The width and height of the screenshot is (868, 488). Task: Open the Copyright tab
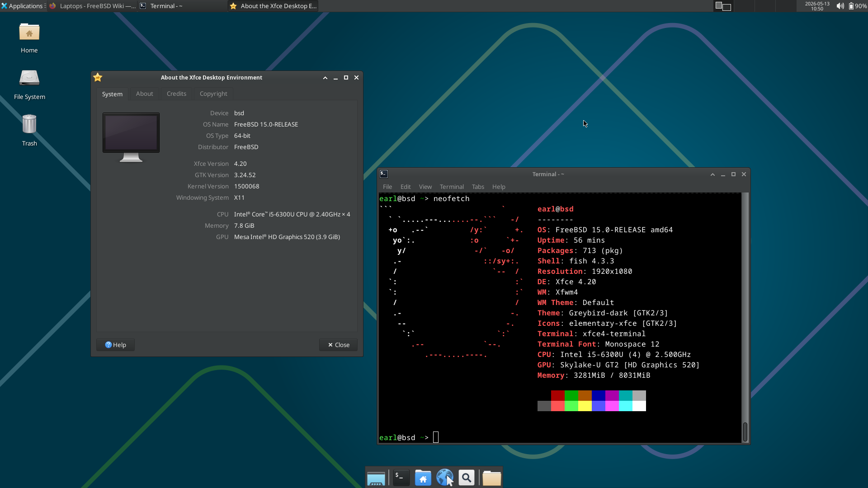point(213,94)
